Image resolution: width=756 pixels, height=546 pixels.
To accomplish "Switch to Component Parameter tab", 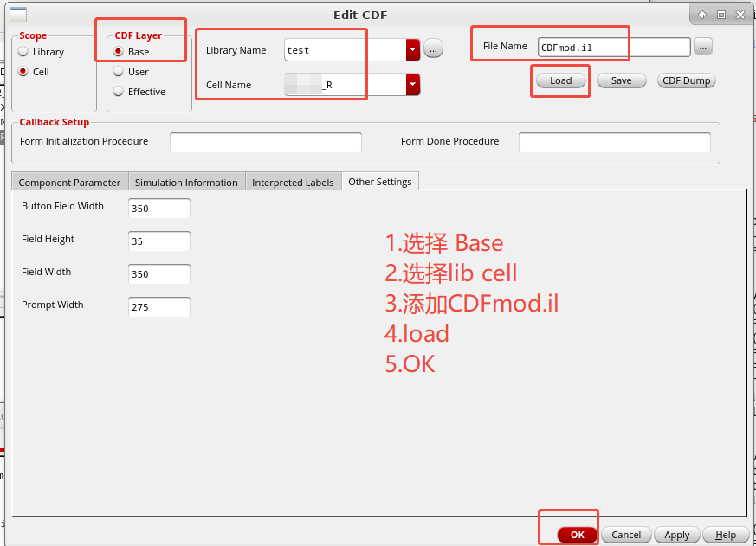I will (70, 183).
